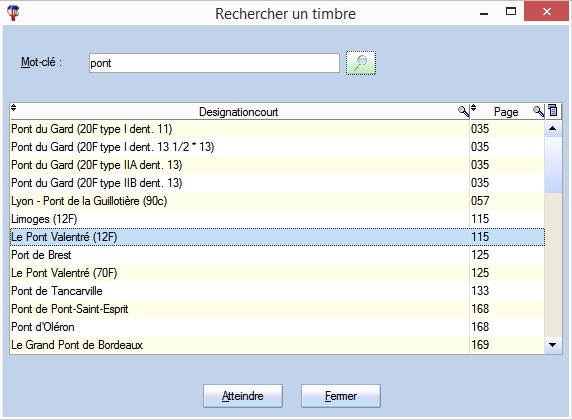Click page value 169
572x420 pixels.
(480, 345)
